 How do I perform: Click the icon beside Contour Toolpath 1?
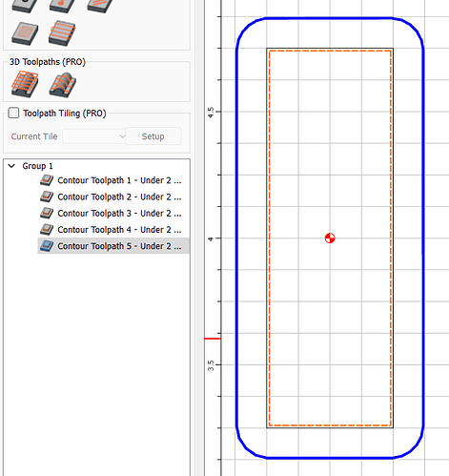tap(47, 180)
